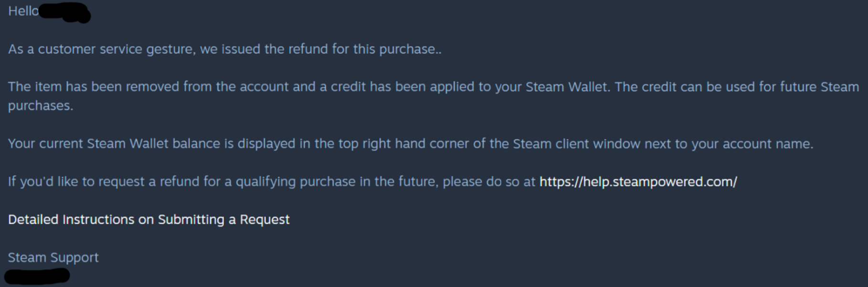This screenshot has height=287, width=868.
Task: Click the phrase qualifying purchase
Action: click(x=296, y=181)
